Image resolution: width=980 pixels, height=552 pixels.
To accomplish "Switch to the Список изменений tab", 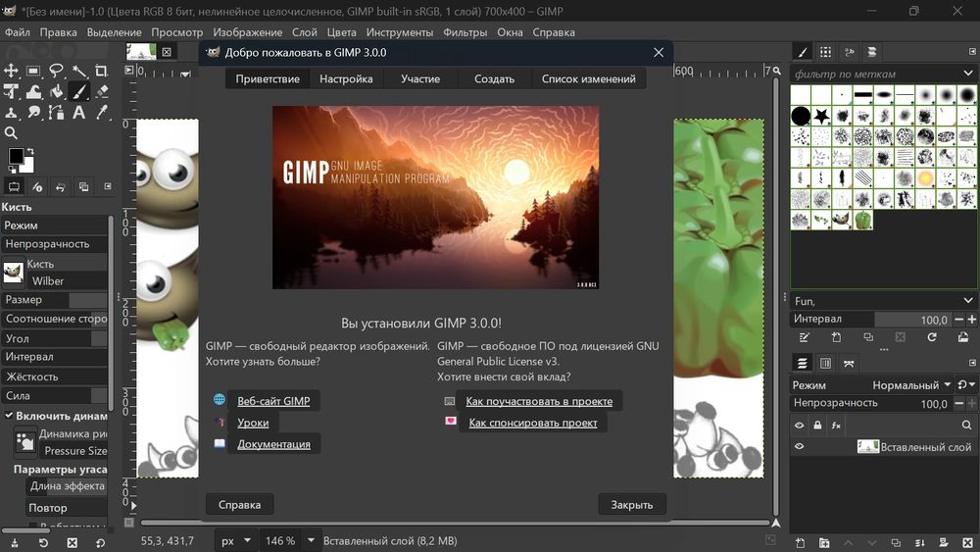I will tap(589, 78).
